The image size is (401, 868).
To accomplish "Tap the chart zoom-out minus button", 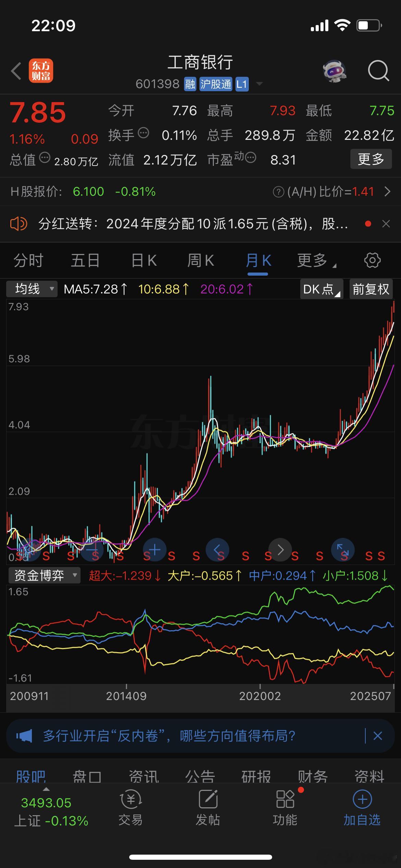I will pos(92,550).
